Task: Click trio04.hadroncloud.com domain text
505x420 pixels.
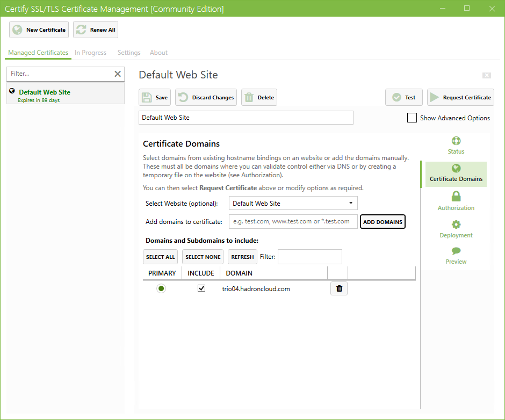Action: (x=256, y=289)
